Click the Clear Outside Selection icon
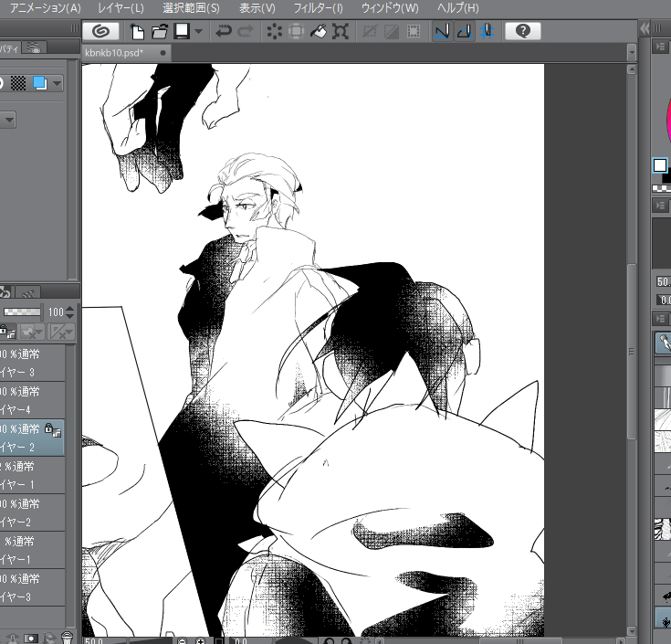 click(296, 31)
